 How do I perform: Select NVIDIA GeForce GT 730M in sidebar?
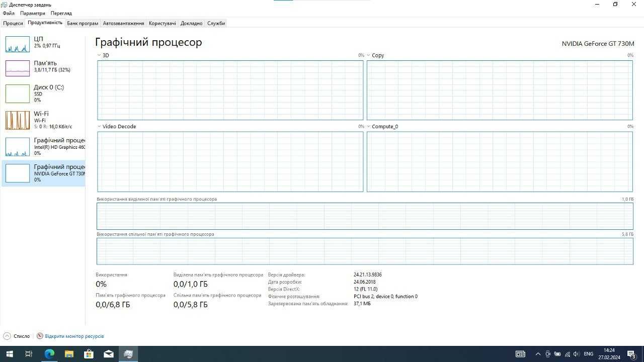coord(43,173)
